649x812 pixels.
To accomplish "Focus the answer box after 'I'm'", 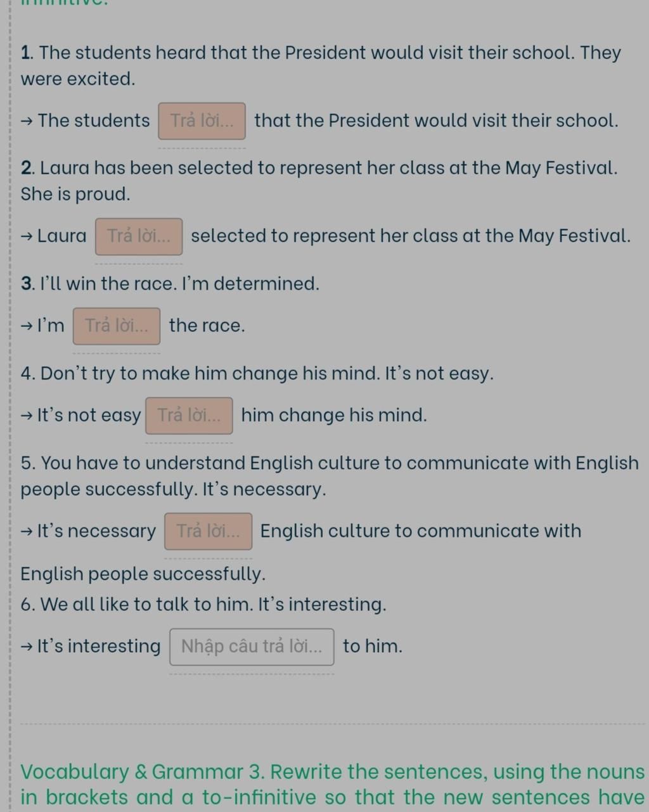I will [x=117, y=326].
